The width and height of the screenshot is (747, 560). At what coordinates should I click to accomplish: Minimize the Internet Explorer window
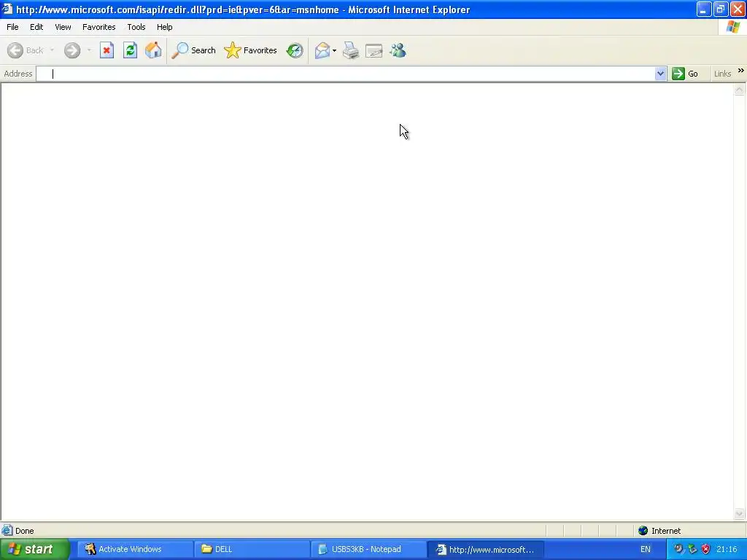704,9
